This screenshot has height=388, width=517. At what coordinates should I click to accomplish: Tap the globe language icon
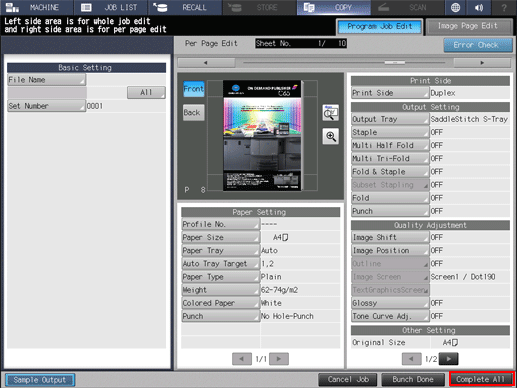pos(455,7)
